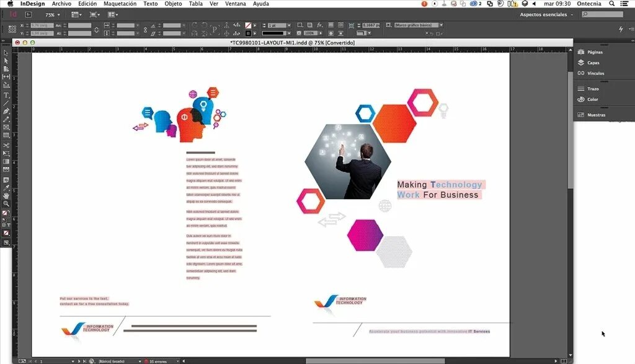The image size is (635, 364).
Task: Select the Direct Selection tool
Action: 6,61
